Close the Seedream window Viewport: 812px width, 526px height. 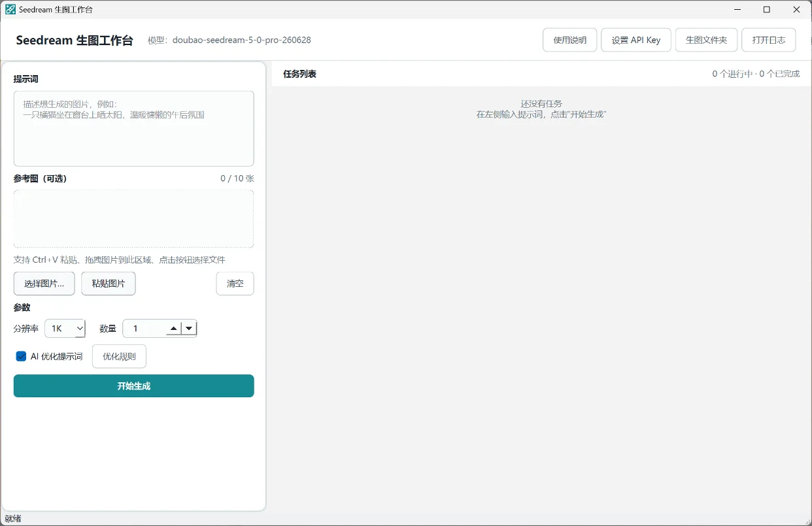tap(797, 10)
